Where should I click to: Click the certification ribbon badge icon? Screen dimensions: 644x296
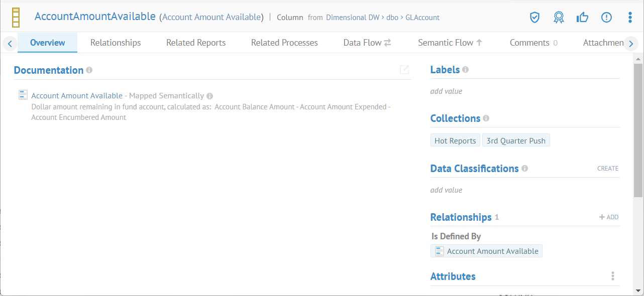click(559, 18)
